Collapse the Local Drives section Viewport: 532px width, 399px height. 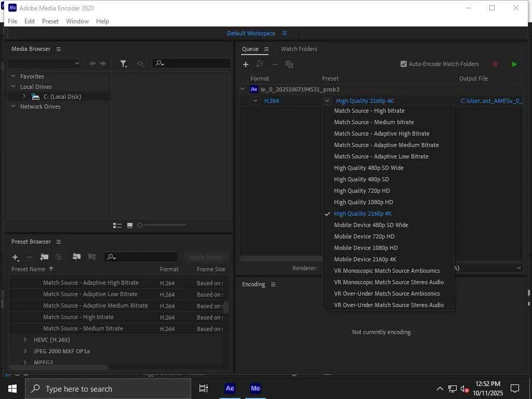[x=13, y=87]
